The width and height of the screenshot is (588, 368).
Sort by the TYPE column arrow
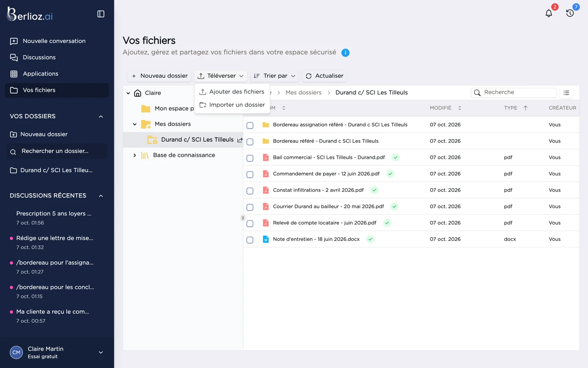click(526, 108)
